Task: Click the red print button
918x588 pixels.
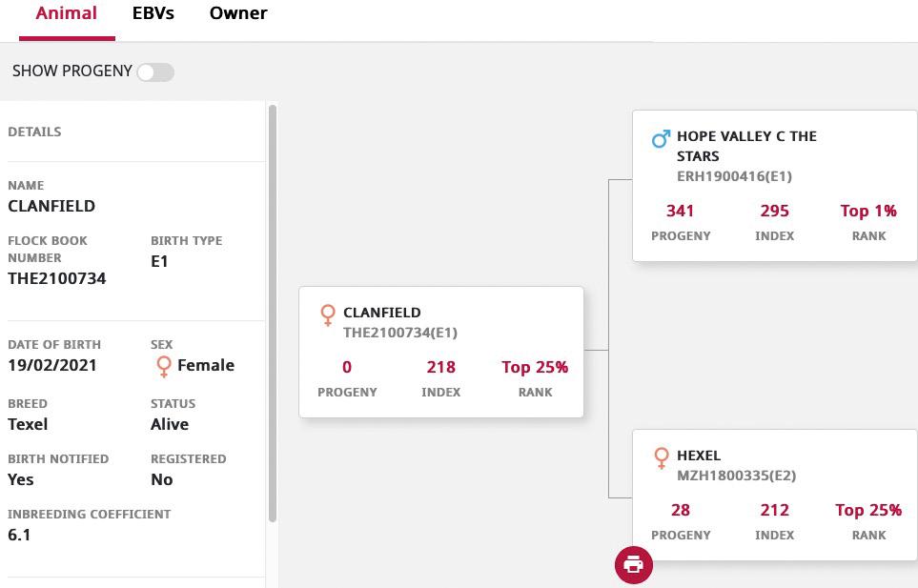Action: pos(633,564)
